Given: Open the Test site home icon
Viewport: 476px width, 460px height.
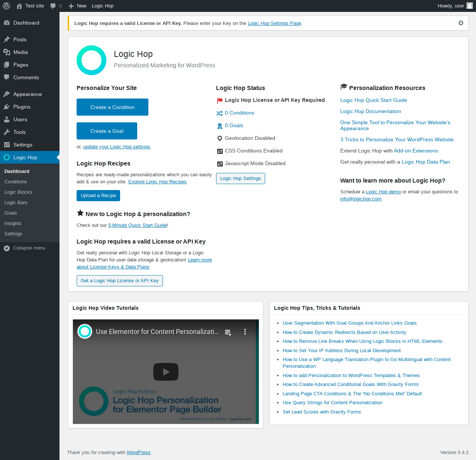Looking at the screenshot, I should click(19, 6).
